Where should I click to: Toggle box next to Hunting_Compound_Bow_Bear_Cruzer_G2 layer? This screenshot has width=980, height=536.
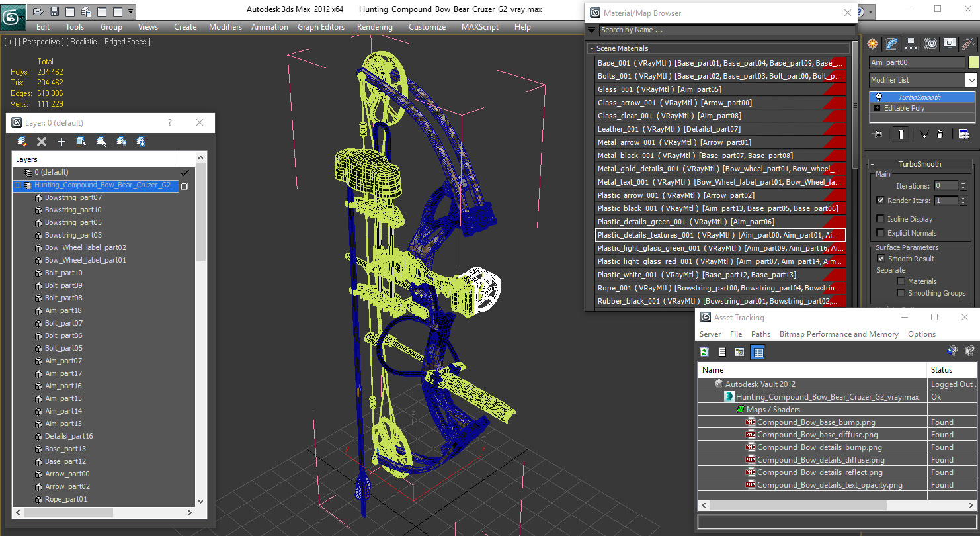(184, 186)
